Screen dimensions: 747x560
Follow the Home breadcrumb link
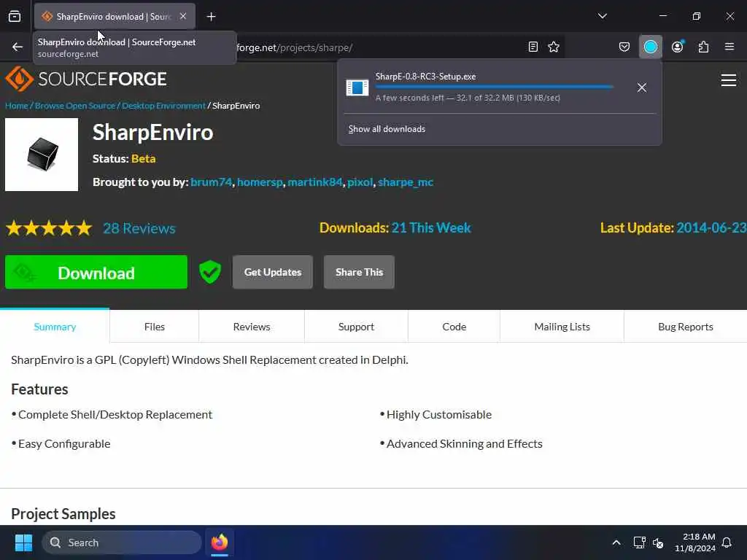(x=17, y=106)
